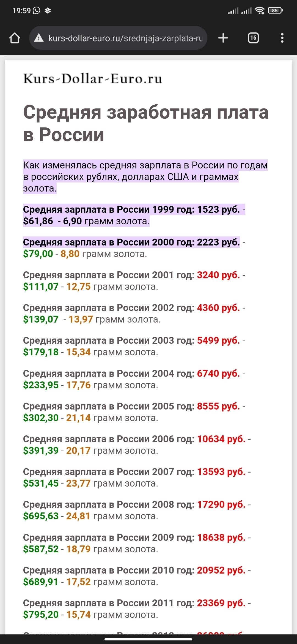Click the 2008 dollar value $695,63
297x644 pixels.
(41, 516)
